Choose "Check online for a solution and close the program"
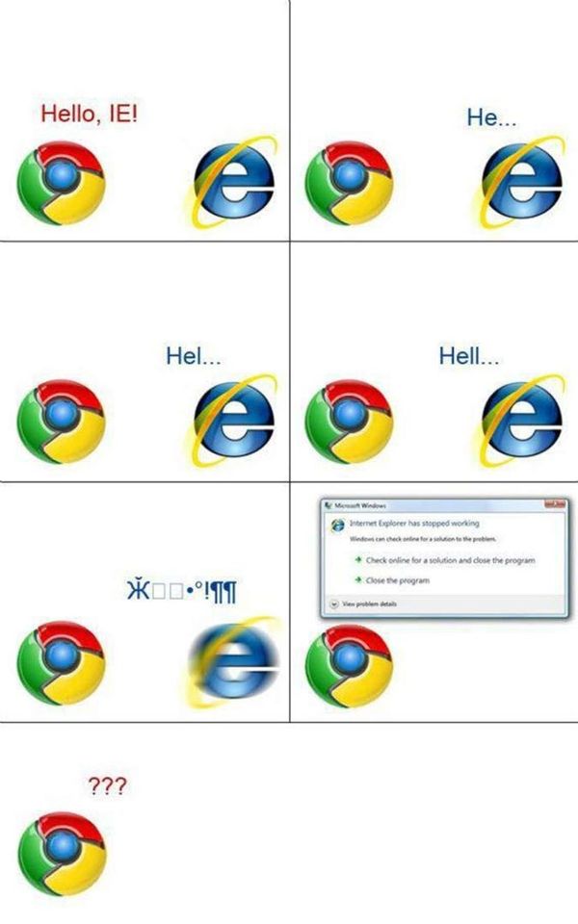The height and width of the screenshot is (924, 578). (450, 560)
